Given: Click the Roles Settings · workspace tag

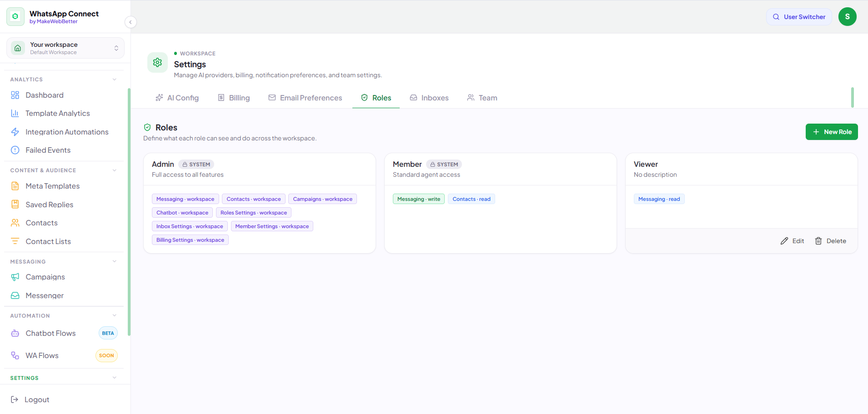Looking at the screenshot, I should (x=254, y=213).
